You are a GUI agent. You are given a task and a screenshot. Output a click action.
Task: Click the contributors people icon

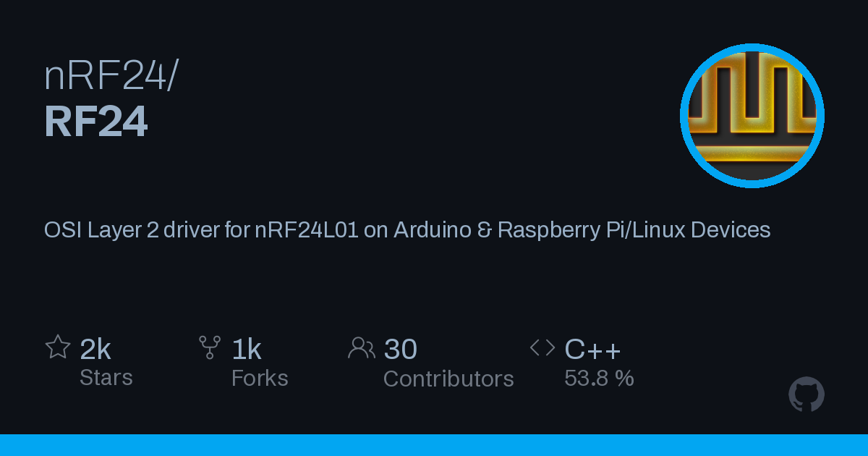(361, 348)
